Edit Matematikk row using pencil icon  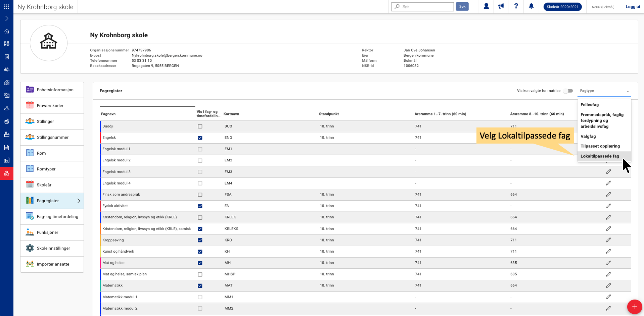pos(608,285)
